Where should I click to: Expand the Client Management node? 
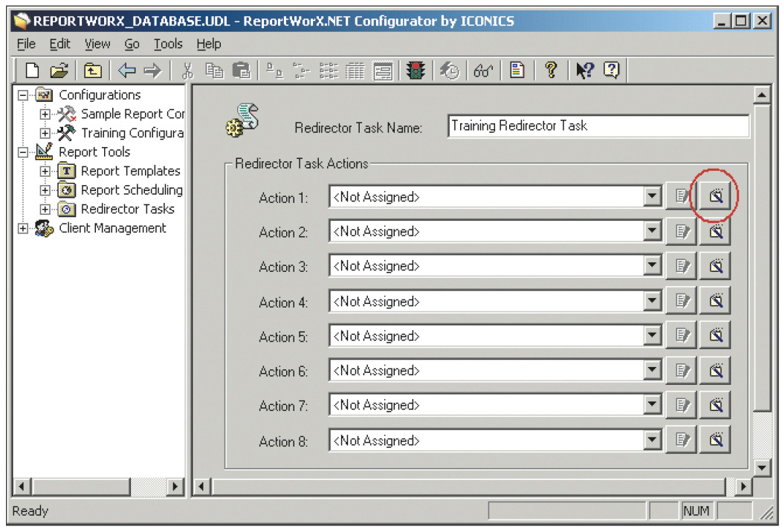tap(23, 228)
